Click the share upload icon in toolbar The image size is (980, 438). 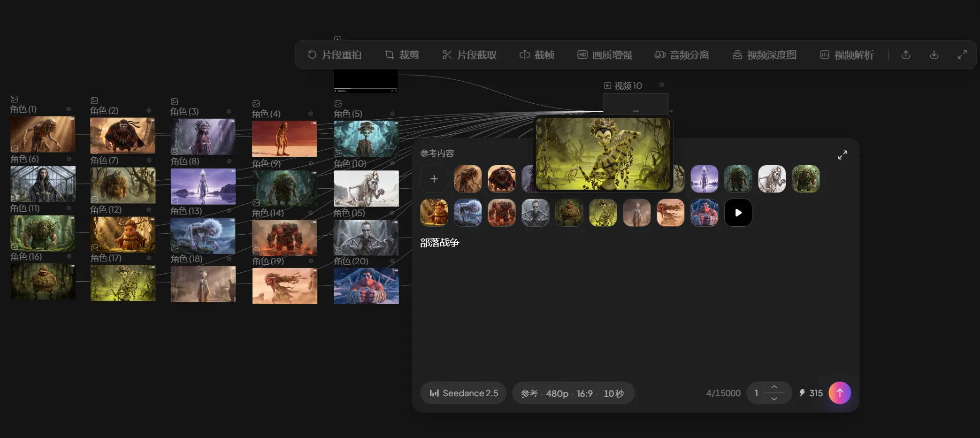coord(906,55)
